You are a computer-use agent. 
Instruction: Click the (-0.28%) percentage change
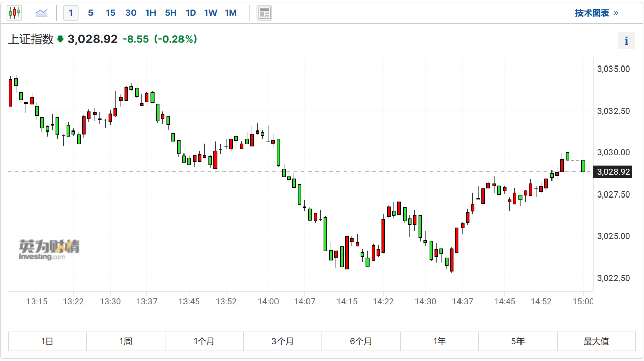pos(175,39)
